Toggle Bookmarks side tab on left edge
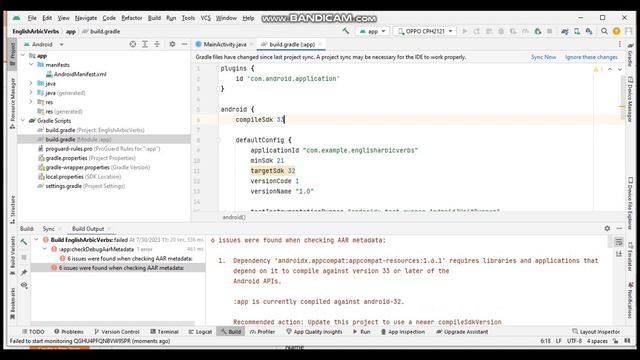Image resolution: width=640 pixels, height=360 pixels. click(x=12, y=303)
